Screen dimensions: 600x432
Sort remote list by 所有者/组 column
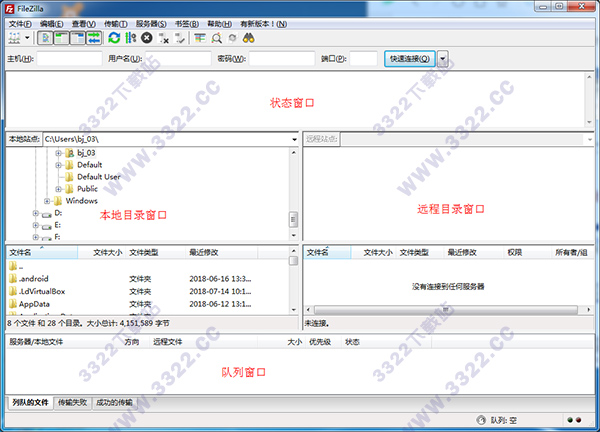coord(572,253)
